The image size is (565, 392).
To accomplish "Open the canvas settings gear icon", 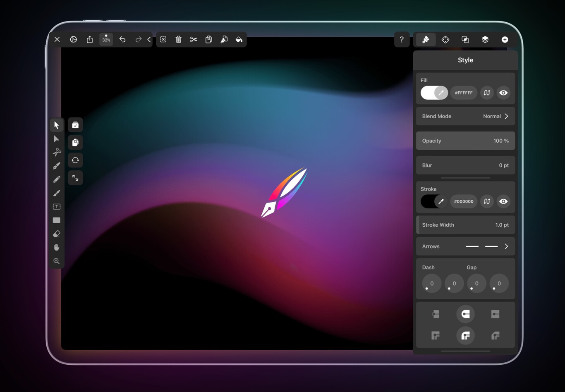I will (73, 39).
